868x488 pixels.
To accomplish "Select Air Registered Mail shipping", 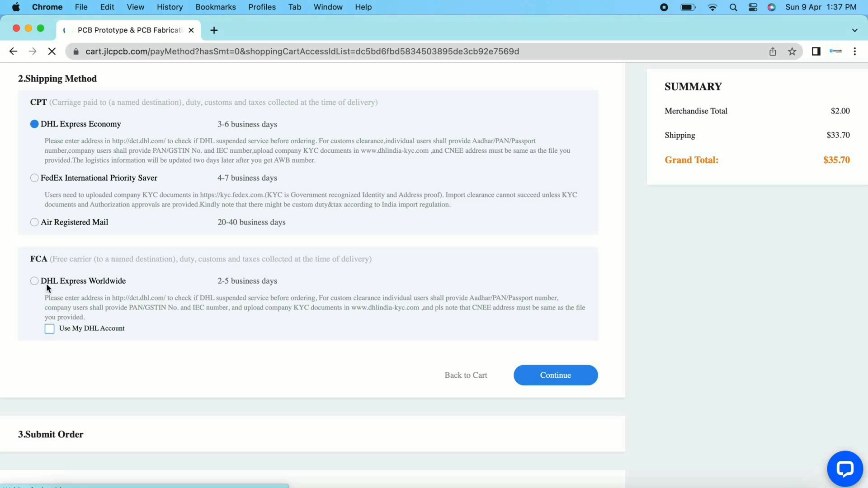I will pos(34,222).
